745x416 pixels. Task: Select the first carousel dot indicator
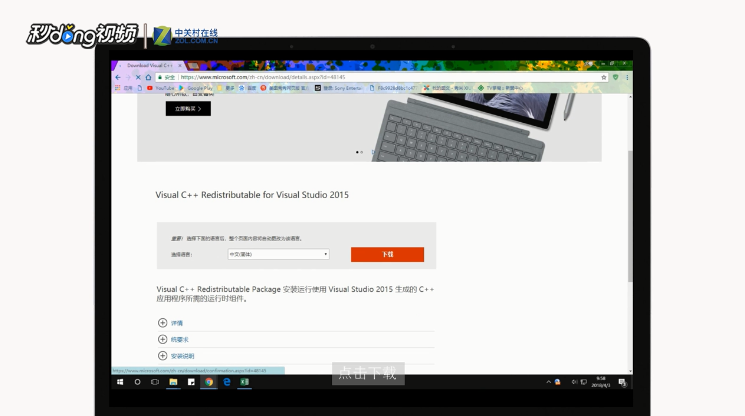[357, 152]
